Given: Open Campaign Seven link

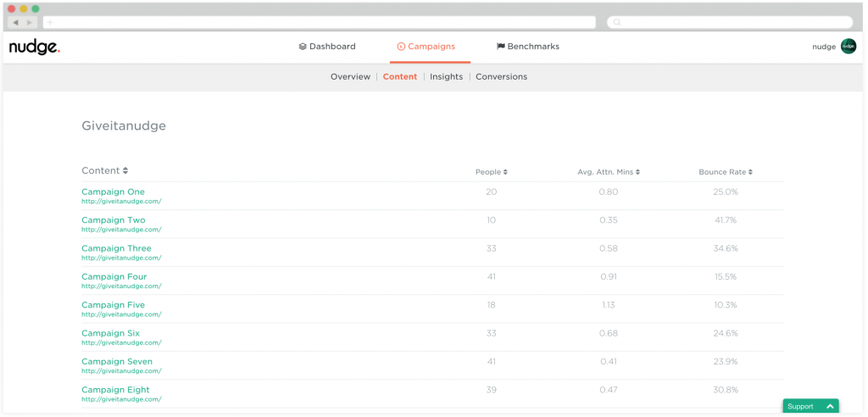Looking at the screenshot, I should click(117, 362).
